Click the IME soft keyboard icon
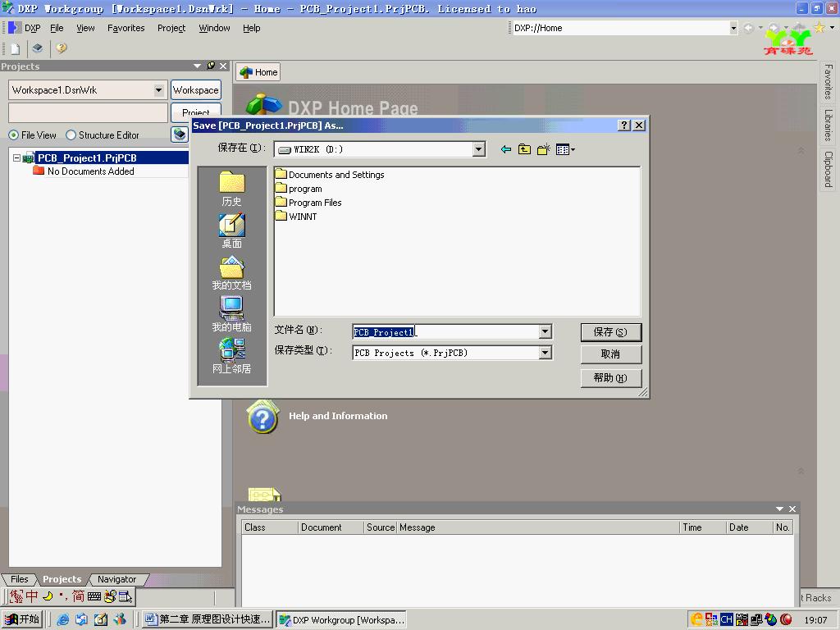 point(94,596)
